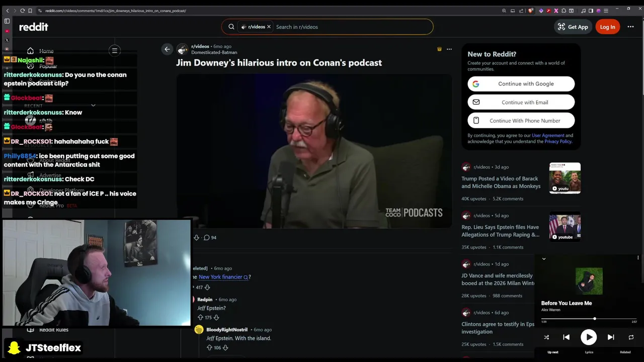Downvote Redpin's comment

(216, 318)
